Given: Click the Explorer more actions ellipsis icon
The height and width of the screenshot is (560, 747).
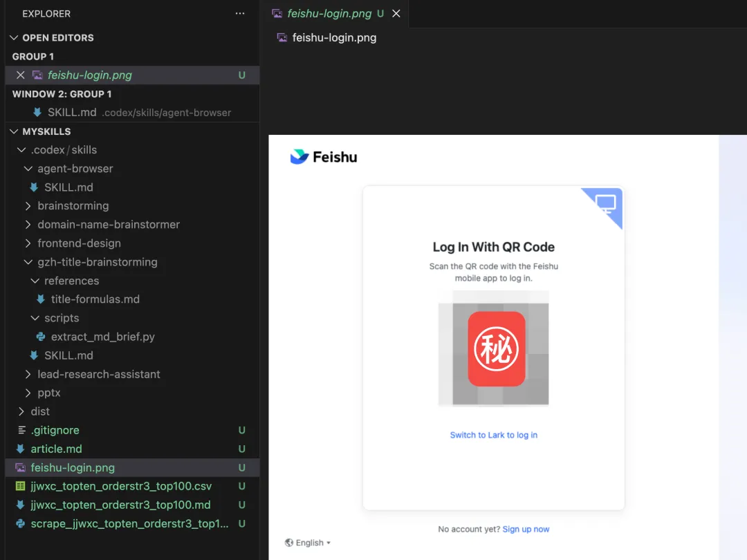Looking at the screenshot, I should (239, 13).
